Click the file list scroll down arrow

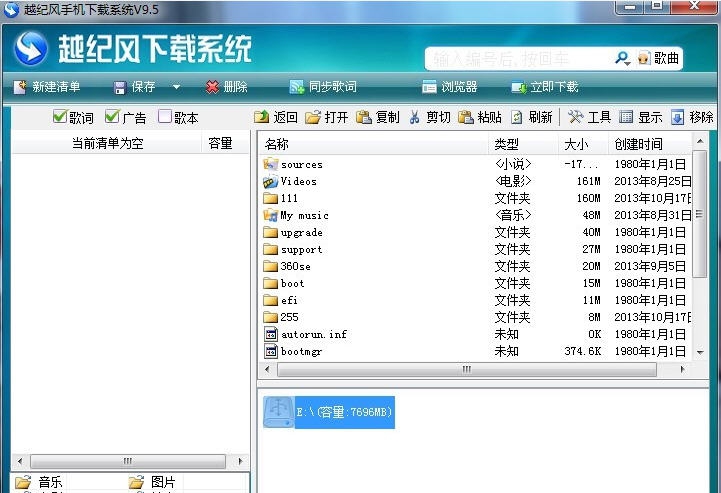700,353
